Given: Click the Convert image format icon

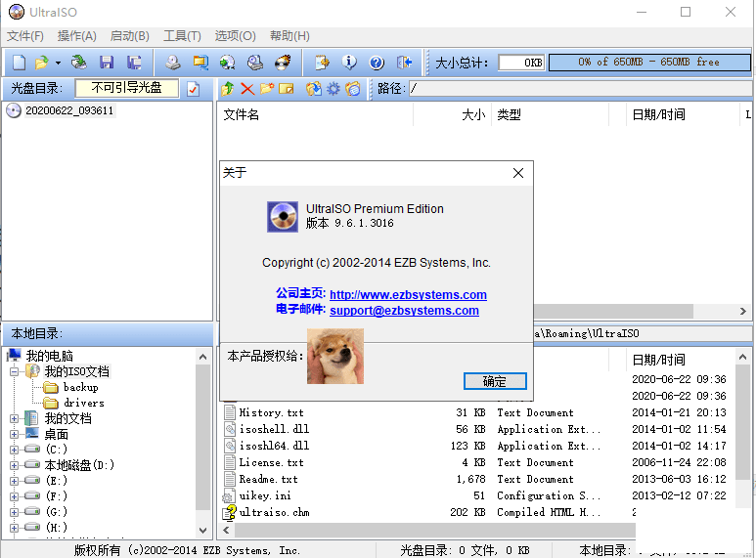Looking at the screenshot, I should (x=228, y=63).
